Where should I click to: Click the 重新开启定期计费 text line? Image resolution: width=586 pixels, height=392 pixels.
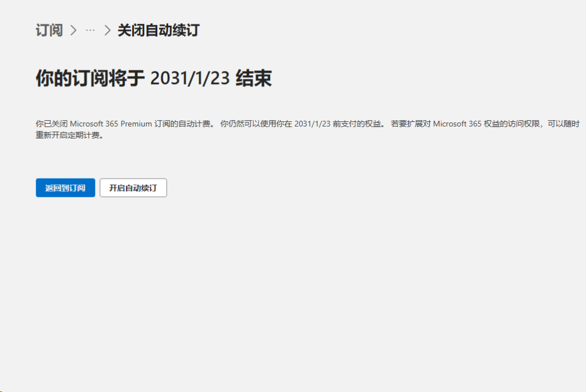[x=69, y=136]
